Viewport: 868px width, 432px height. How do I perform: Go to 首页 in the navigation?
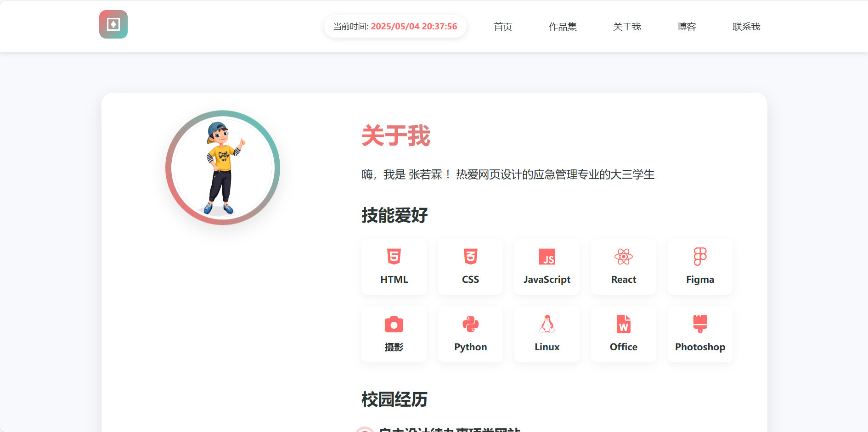pyautogui.click(x=503, y=27)
